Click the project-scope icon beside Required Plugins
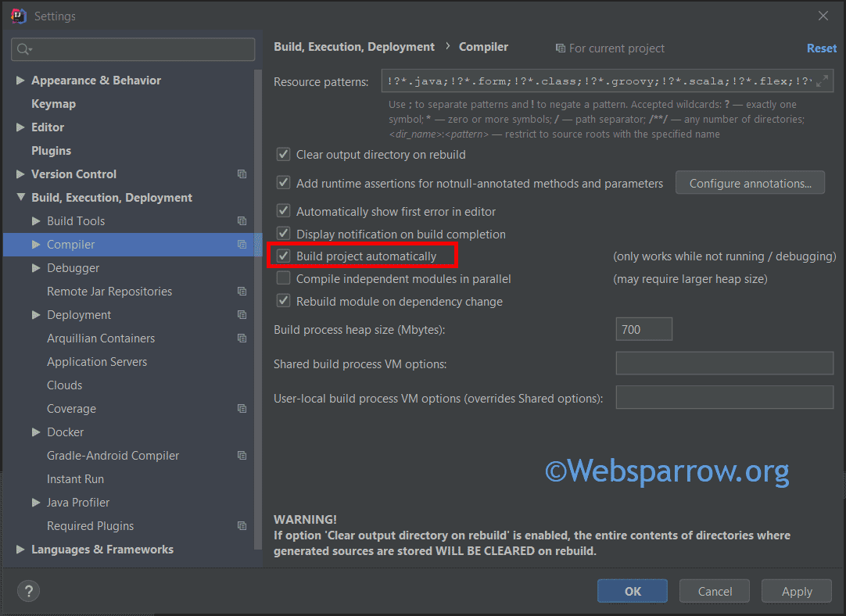846x616 pixels. tap(242, 525)
